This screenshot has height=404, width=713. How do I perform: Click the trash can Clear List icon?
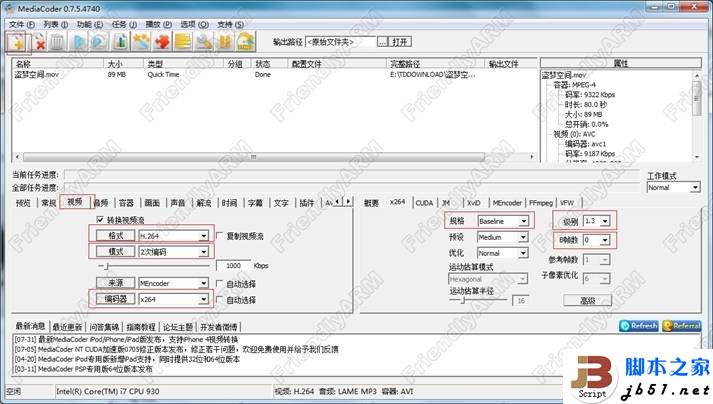pyautogui.click(x=57, y=42)
